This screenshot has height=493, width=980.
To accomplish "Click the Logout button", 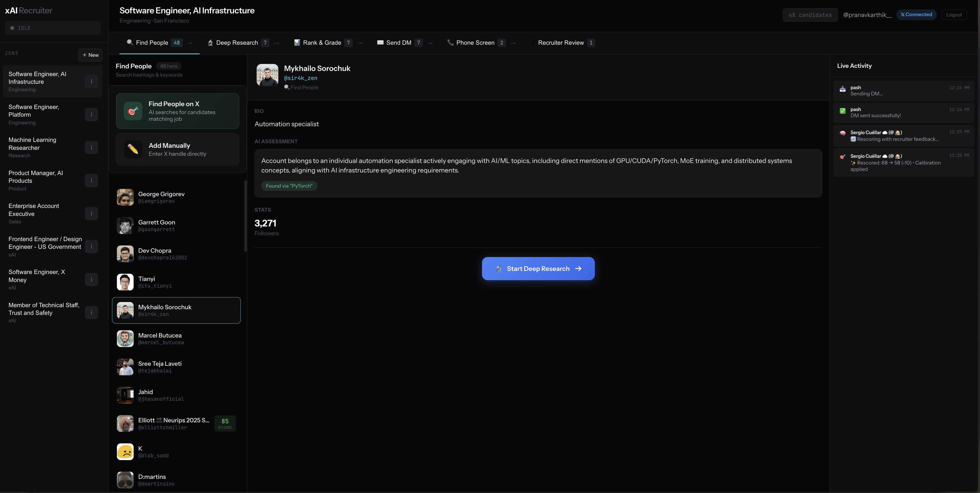I will click(954, 15).
